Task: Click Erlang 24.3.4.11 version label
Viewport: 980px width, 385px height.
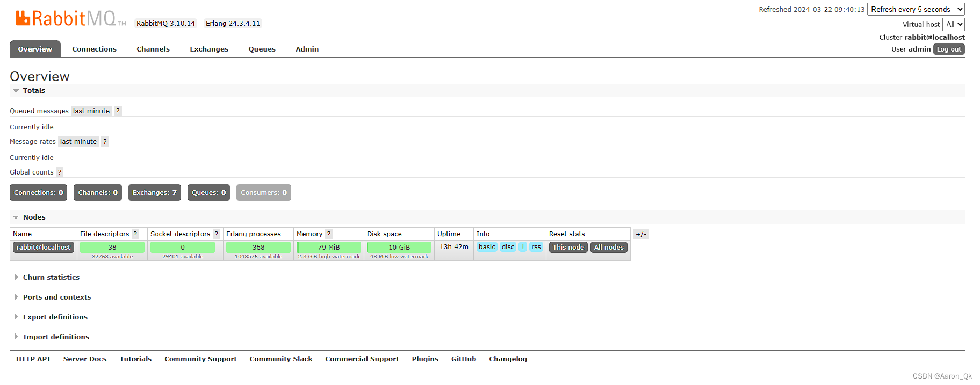Action: (233, 24)
